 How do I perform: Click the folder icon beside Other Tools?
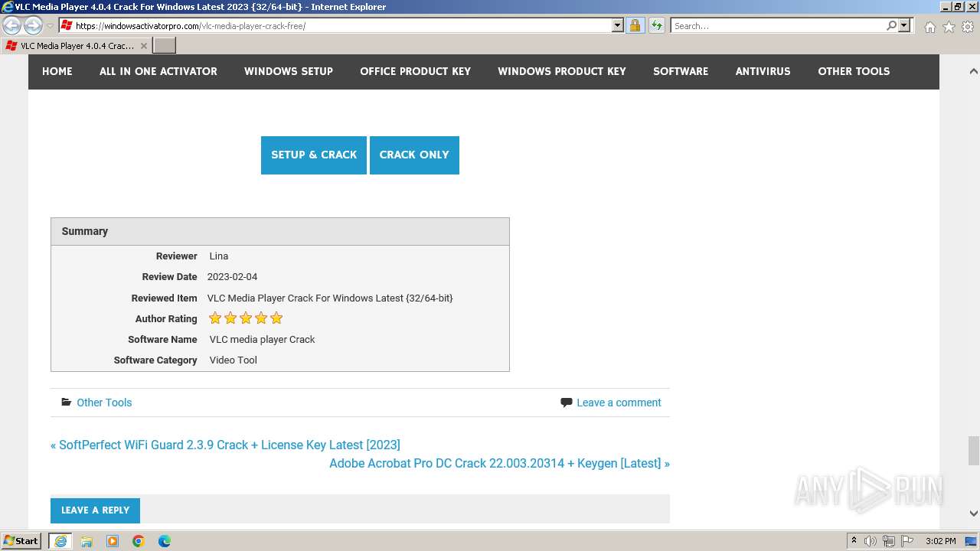pyautogui.click(x=66, y=403)
